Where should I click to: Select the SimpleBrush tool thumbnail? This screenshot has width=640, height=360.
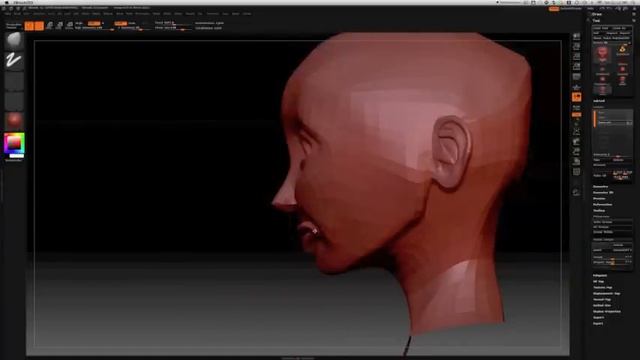pos(622,51)
